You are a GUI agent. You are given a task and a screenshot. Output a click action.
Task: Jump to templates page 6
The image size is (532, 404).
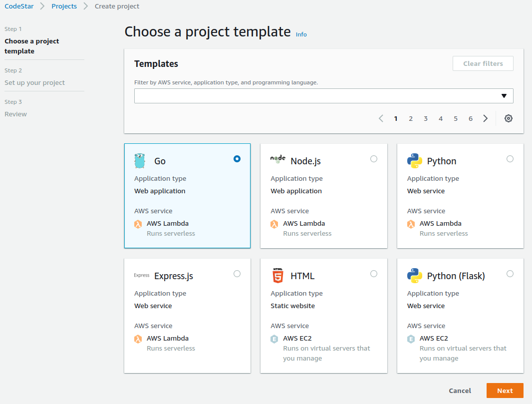[471, 118]
